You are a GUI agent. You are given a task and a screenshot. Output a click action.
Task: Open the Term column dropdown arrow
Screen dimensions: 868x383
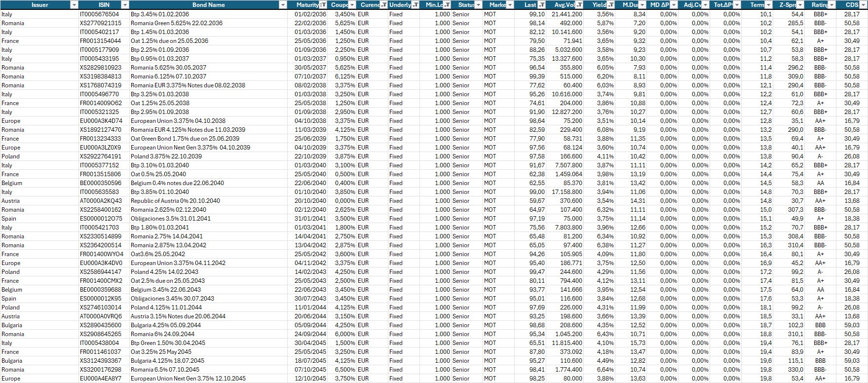point(768,5)
